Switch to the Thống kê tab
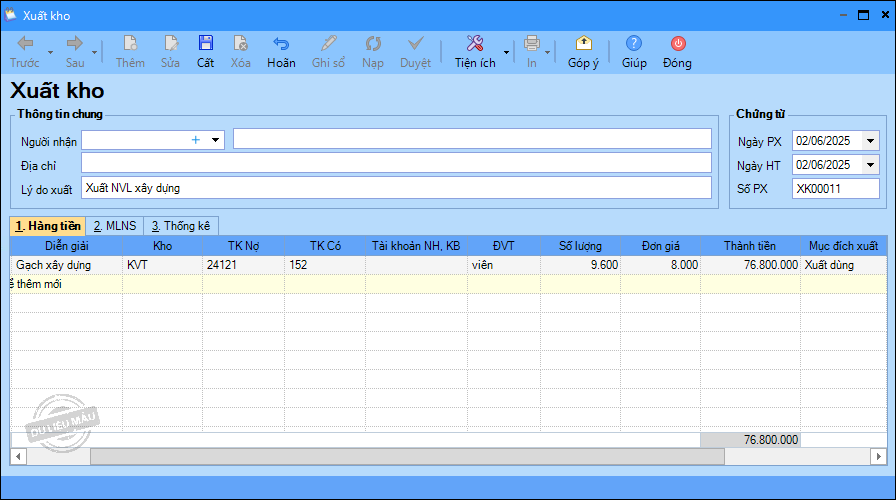This screenshot has height=500, width=896. point(181,226)
